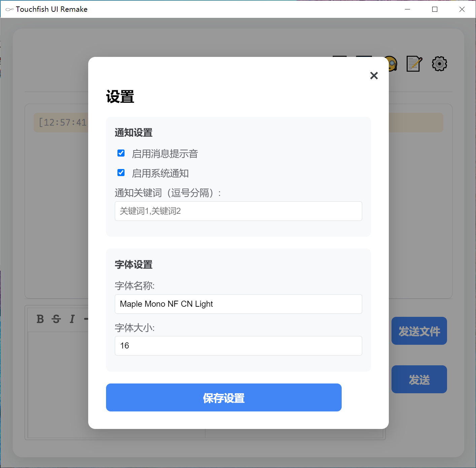The image size is (476, 468).
Task: Click the 发送 send message button
Action: coord(419,379)
